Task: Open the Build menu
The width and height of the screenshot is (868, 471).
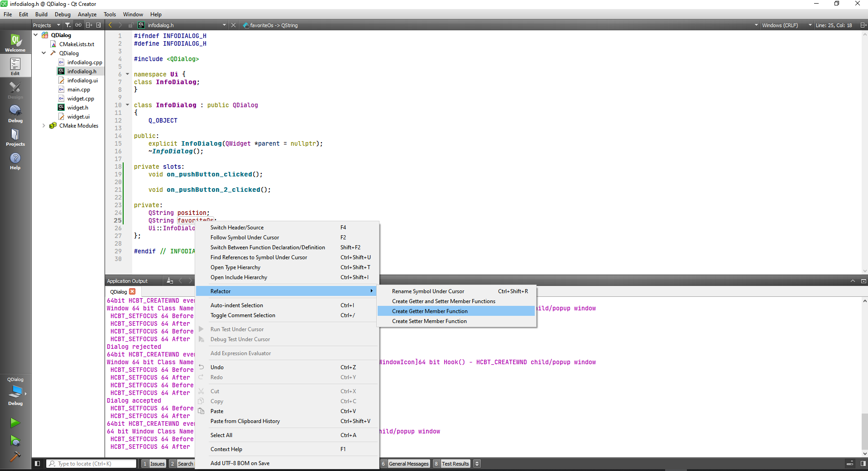Action: tap(41, 14)
